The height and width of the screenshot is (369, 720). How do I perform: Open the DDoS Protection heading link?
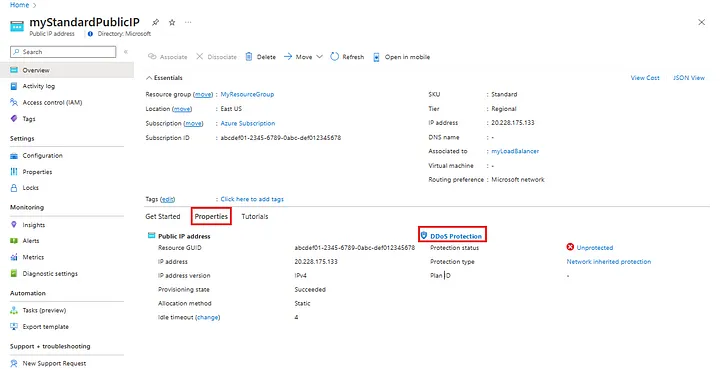coord(456,236)
